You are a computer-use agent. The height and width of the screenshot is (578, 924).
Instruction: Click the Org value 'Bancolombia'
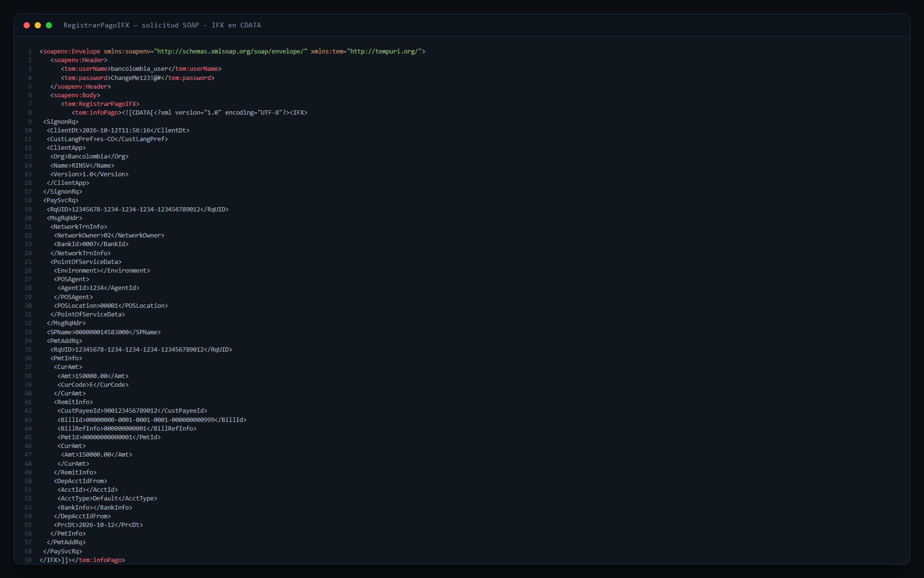pyautogui.click(x=88, y=157)
